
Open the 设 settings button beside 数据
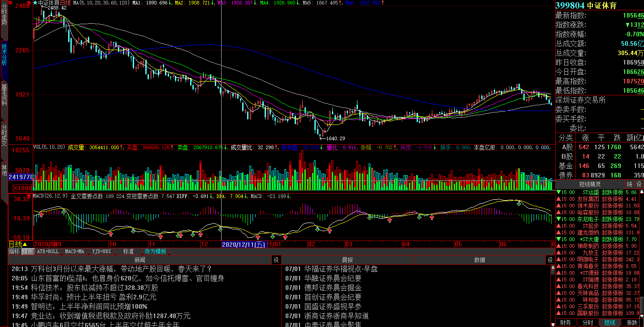[550, 260]
